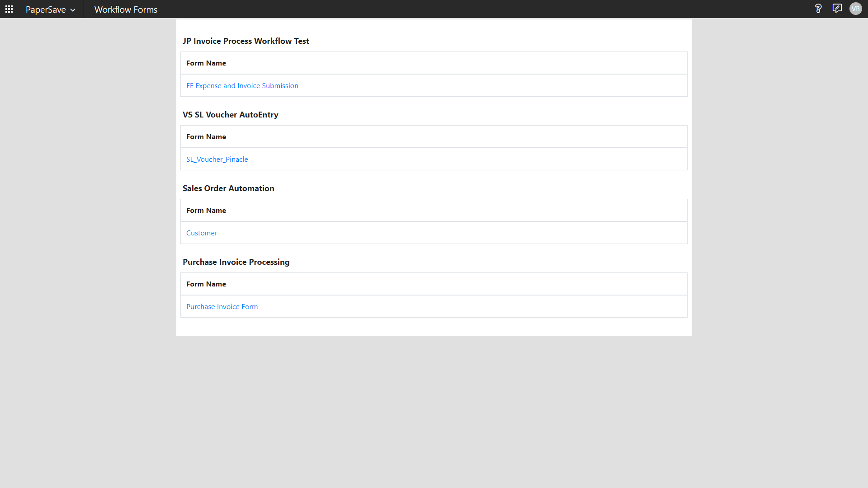Viewport: 868px width, 488px height.
Task: Select the Workflow Forms header title
Action: pyautogui.click(x=126, y=9)
